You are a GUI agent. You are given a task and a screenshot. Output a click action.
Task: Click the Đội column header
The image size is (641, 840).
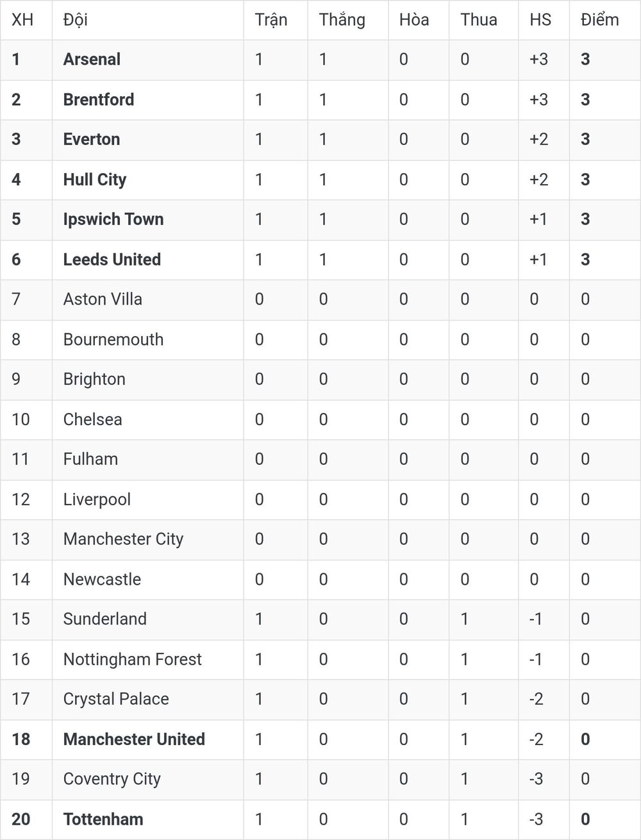[76, 20]
